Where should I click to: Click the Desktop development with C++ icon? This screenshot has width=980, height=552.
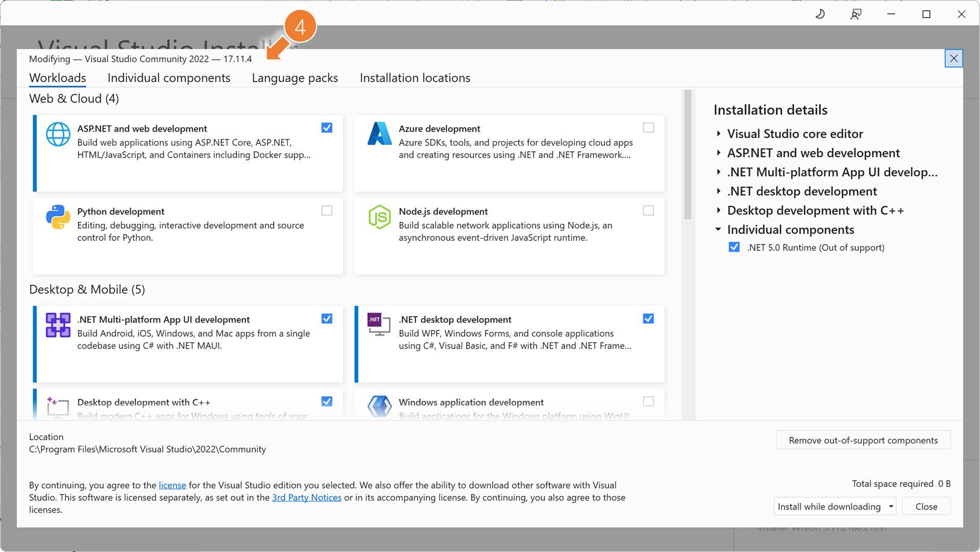[x=58, y=407]
